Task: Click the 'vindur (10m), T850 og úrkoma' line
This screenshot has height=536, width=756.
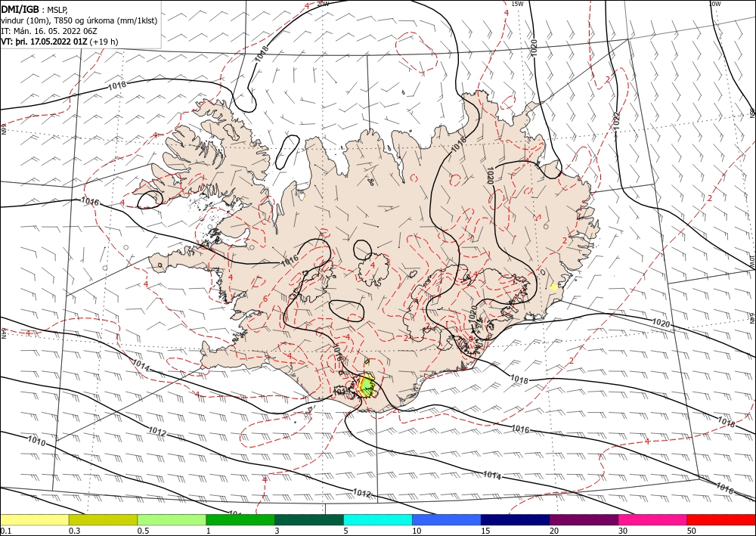Action: pyautogui.click(x=79, y=20)
